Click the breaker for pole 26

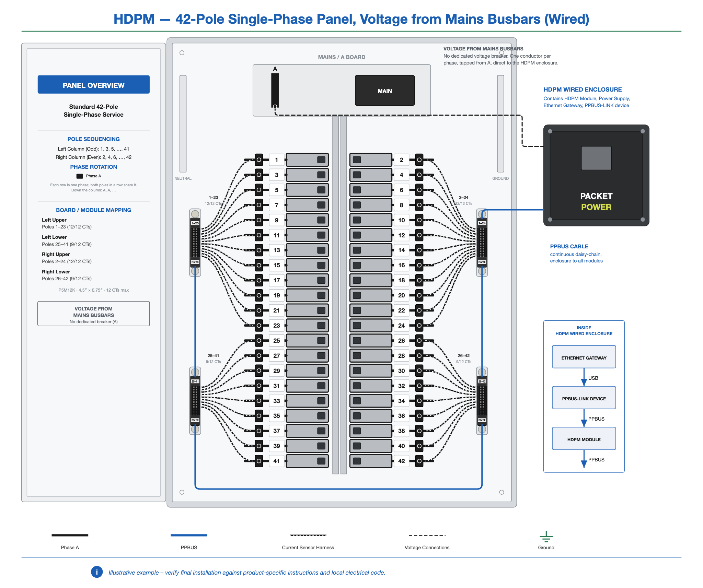(x=371, y=341)
